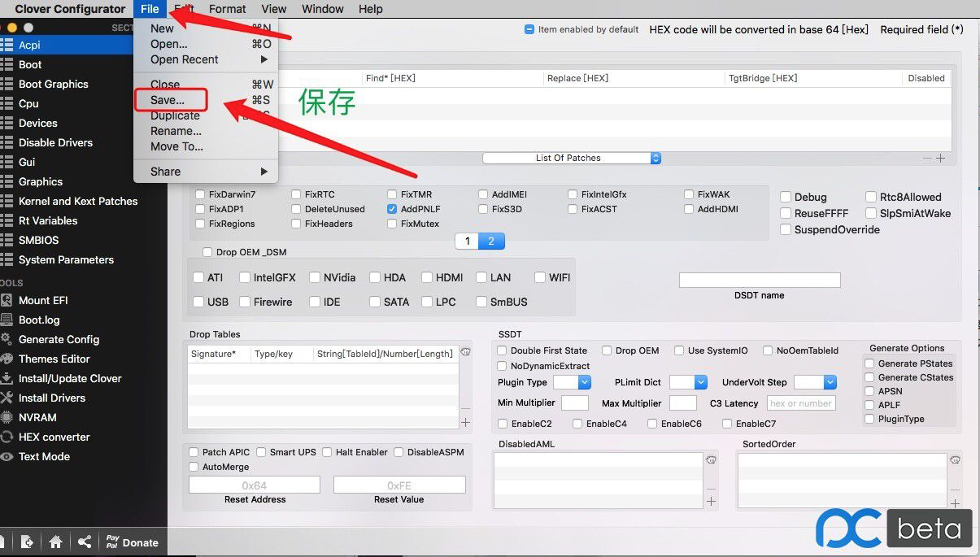Open the SMBIOS section

[x=38, y=240]
